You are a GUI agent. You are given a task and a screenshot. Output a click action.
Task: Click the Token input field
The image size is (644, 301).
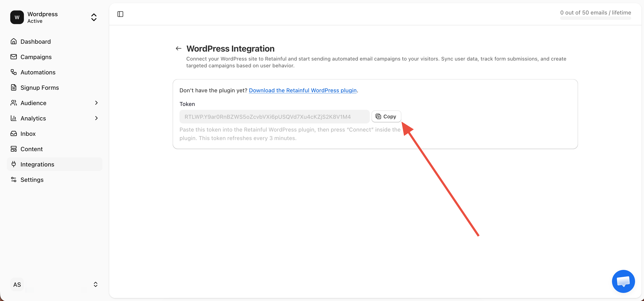[x=274, y=116]
